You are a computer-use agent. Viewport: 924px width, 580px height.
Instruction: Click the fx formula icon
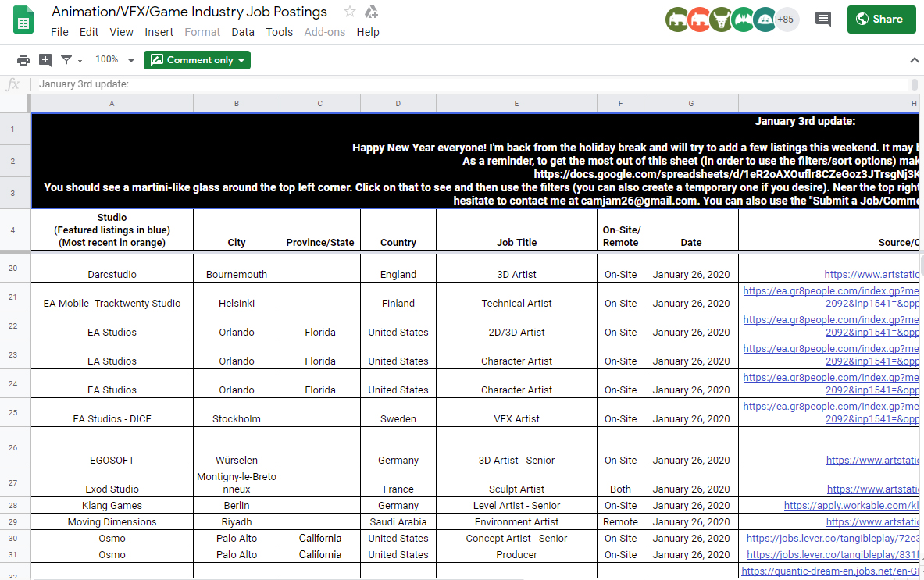pos(12,84)
